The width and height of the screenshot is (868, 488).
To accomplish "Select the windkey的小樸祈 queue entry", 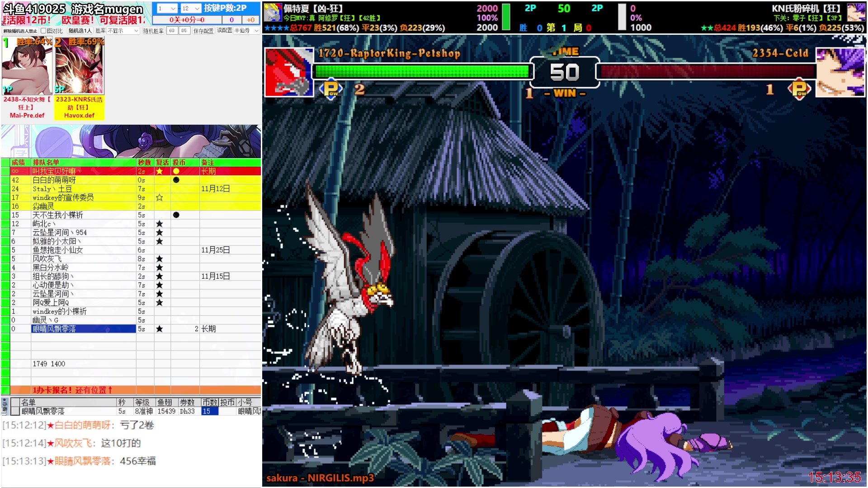I will pos(84,311).
